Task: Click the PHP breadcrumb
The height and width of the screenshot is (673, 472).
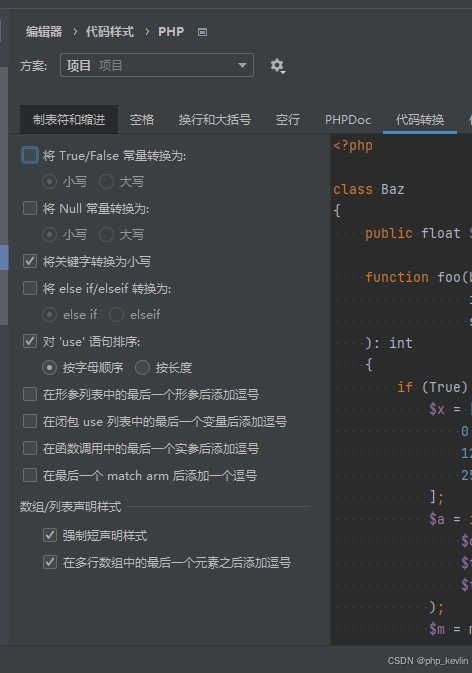Action: (171, 32)
